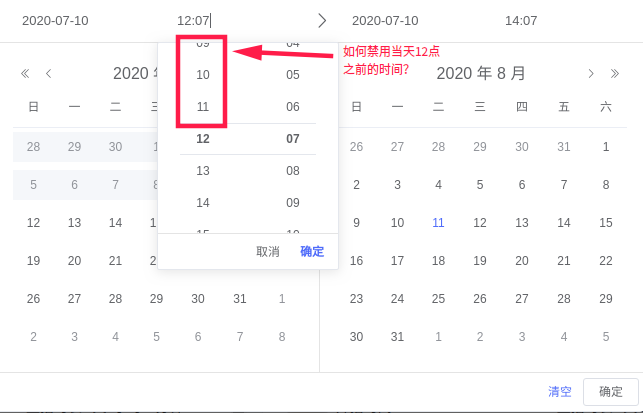643x413 pixels.
Task: Clear the date range with 清空
Action: (x=560, y=392)
